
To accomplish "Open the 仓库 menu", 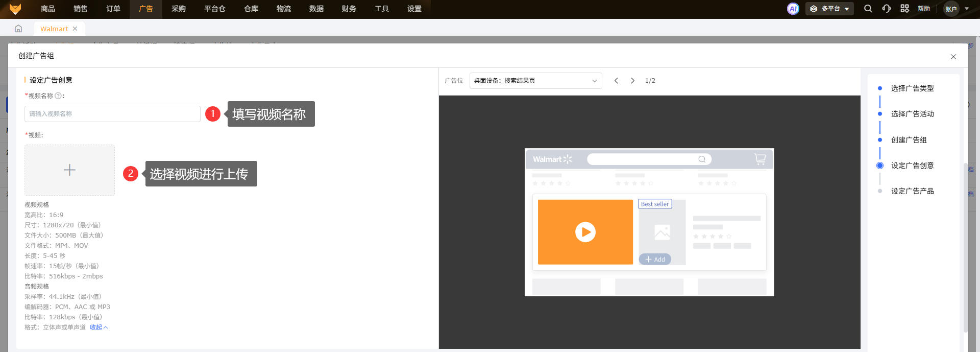I will [x=251, y=9].
